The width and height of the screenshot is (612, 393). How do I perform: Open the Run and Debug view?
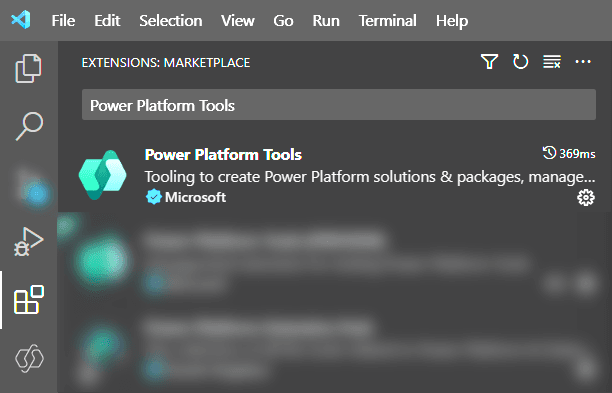28,242
